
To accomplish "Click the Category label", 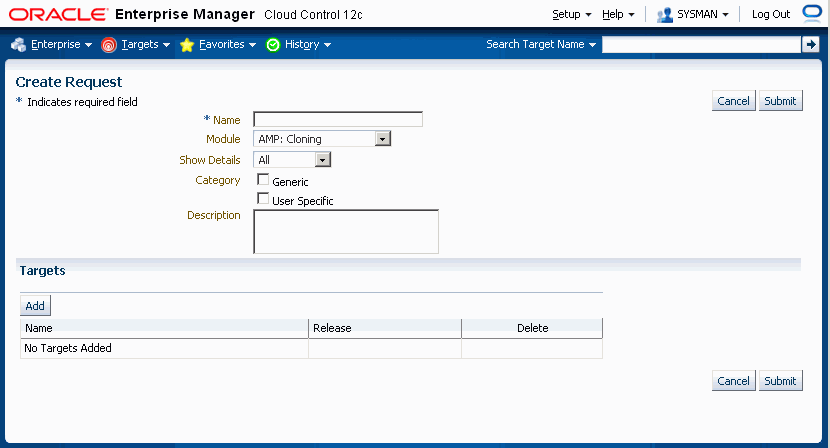I will pyautogui.click(x=218, y=180).
